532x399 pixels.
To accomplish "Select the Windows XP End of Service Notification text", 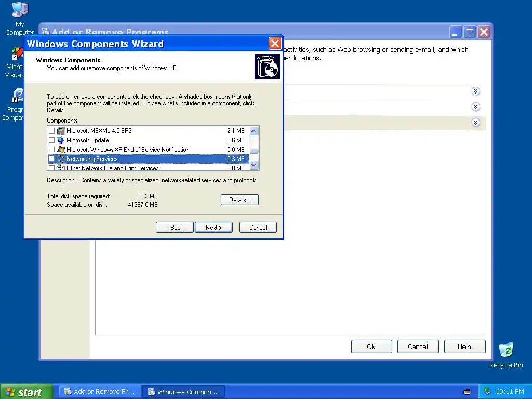I will (x=128, y=150).
